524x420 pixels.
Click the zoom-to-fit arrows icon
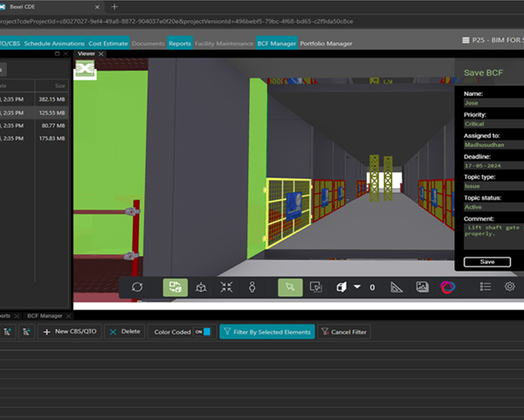click(226, 286)
